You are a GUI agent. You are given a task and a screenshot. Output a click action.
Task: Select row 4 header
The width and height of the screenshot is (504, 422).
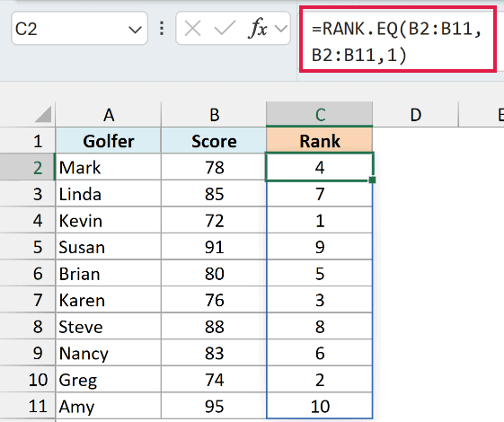click(x=28, y=220)
